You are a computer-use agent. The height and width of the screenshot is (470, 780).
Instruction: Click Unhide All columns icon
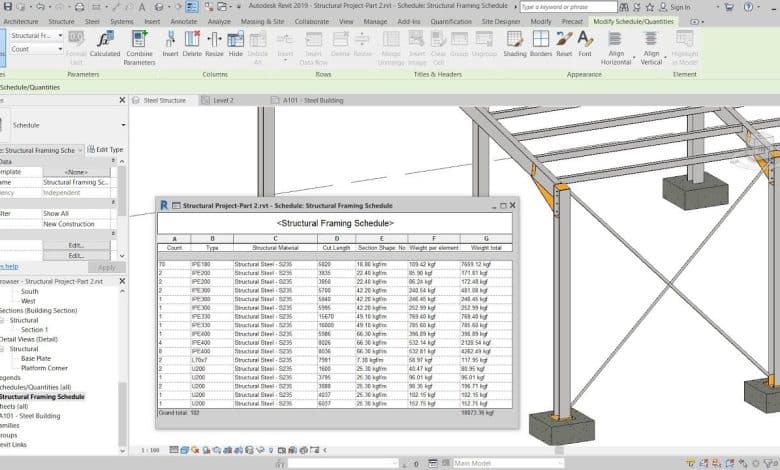click(x=258, y=39)
